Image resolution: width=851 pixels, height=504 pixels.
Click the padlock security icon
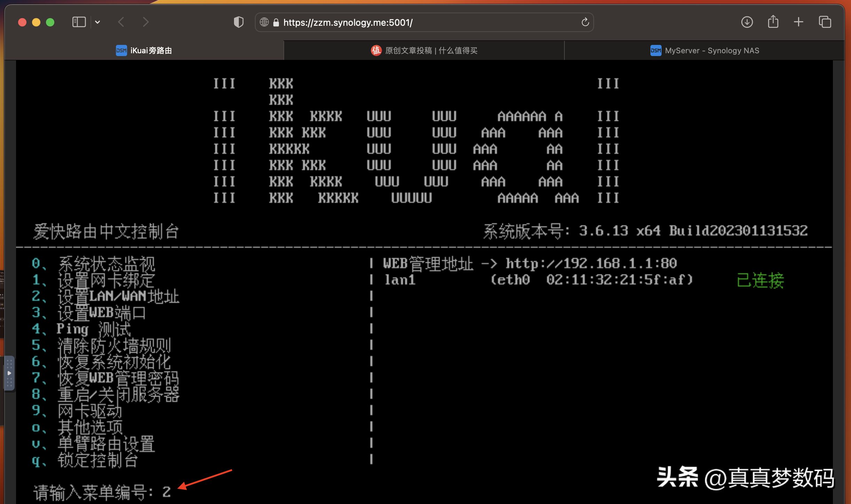(276, 23)
